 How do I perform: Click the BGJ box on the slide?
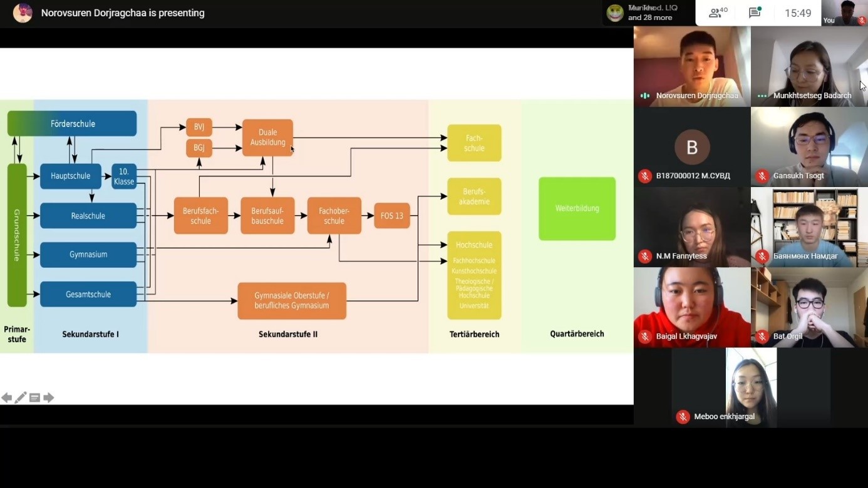[199, 148]
